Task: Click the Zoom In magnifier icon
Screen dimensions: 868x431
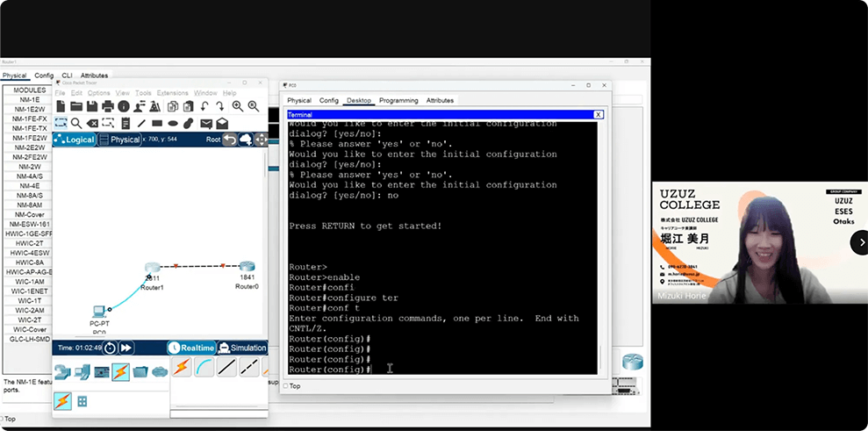Action: pos(238,106)
